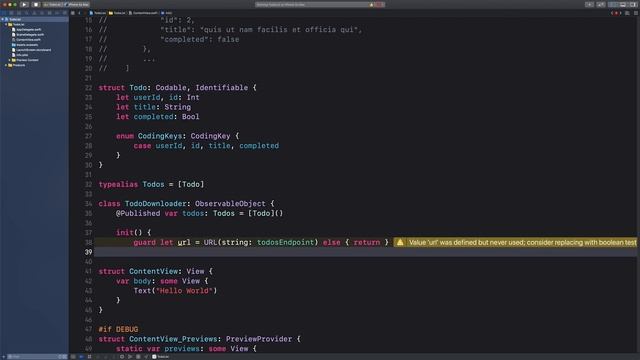Select the Preview Content folder row
Image resolution: width=640 pixels, height=360 pixels.
click(x=25, y=60)
